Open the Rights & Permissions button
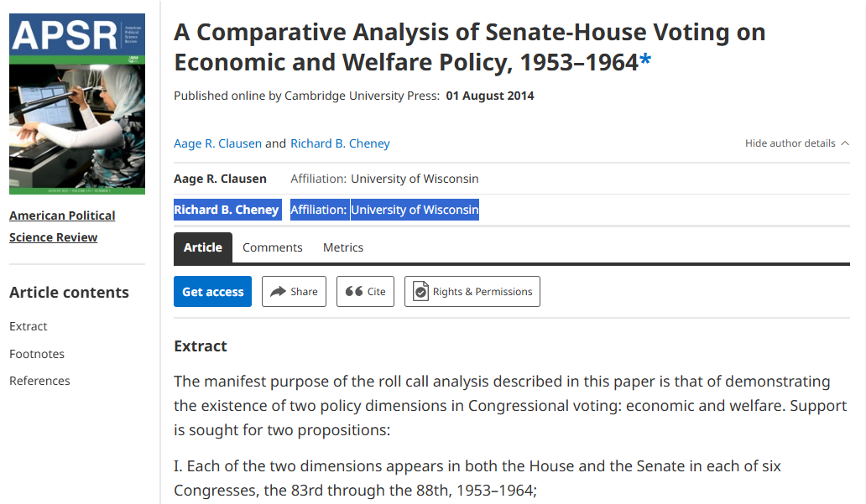 point(472,292)
